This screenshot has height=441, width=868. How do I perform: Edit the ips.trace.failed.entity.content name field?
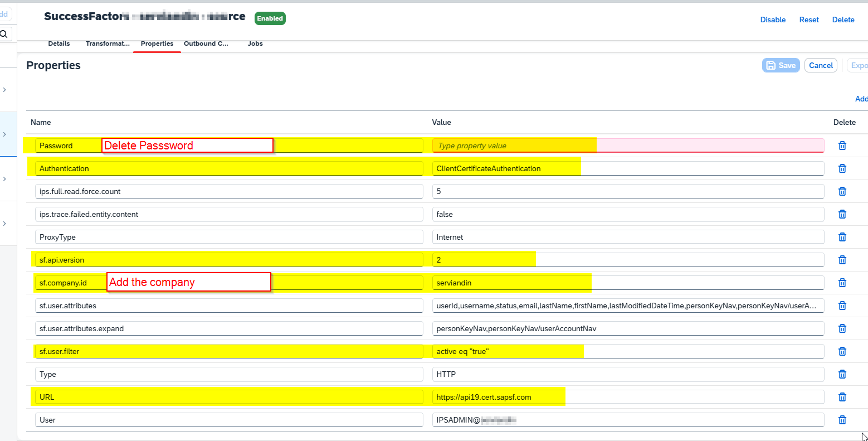229,214
